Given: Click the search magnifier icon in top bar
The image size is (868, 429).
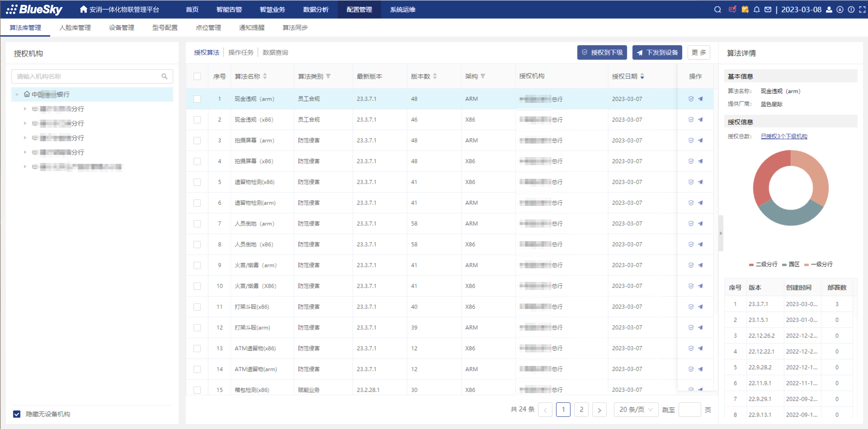Looking at the screenshot, I should point(717,9).
